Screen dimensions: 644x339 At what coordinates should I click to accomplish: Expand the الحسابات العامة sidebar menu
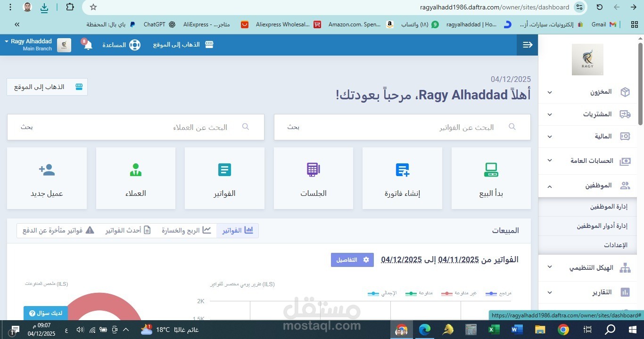click(x=550, y=161)
